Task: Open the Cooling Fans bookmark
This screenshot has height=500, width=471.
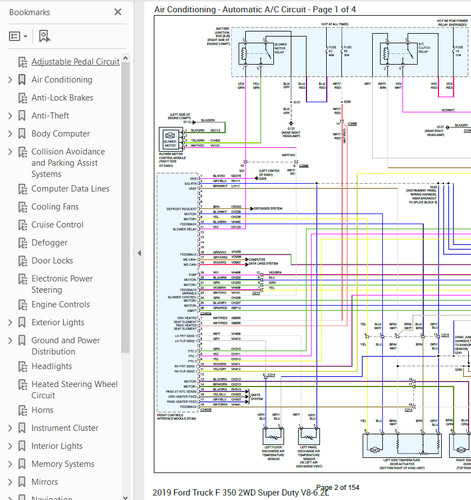Action: [x=55, y=207]
